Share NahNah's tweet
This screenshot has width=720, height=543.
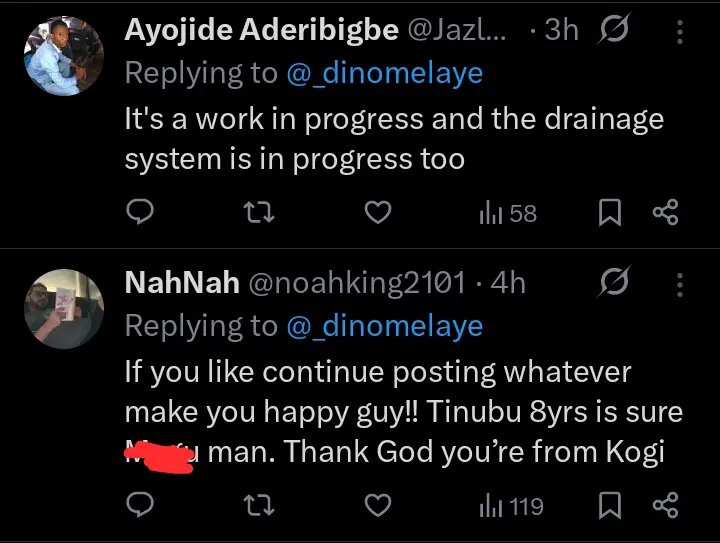click(665, 506)
